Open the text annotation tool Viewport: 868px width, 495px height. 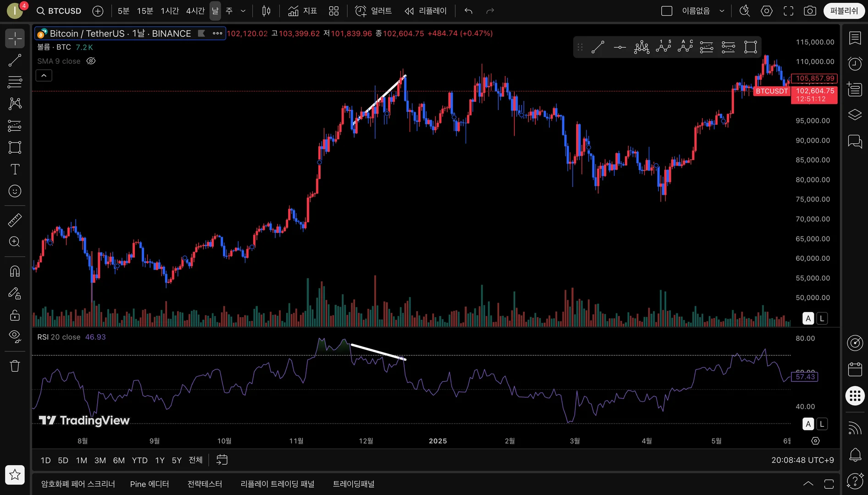[x=15, y=170]
